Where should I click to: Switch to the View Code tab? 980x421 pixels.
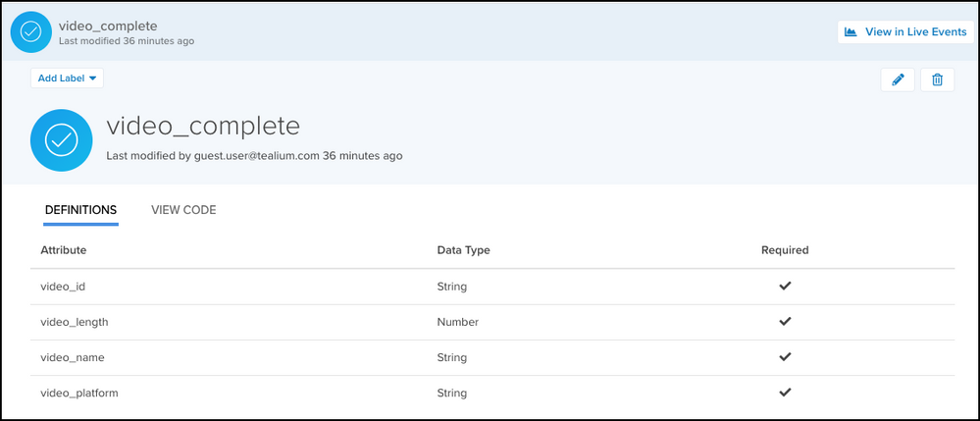point(183,210)
